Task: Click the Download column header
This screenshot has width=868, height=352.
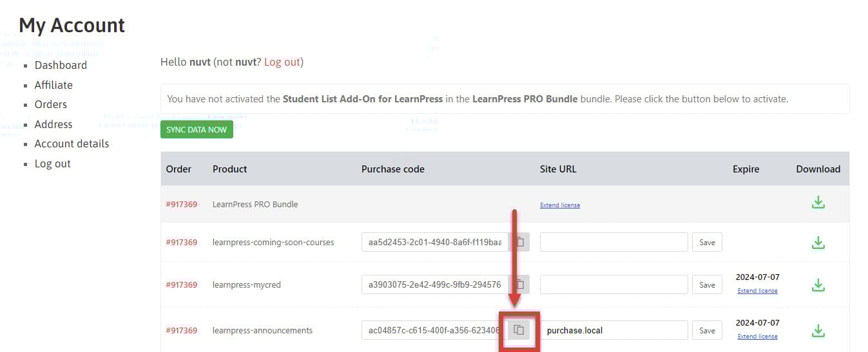Action: (818, 169)
